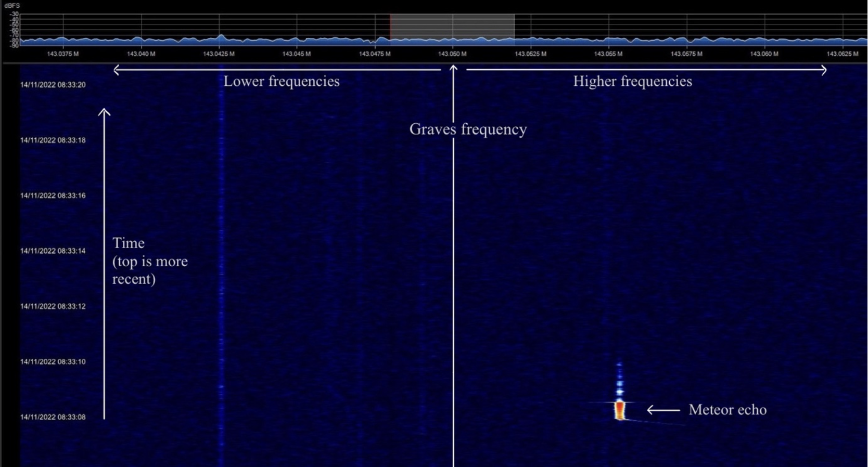The height and width of the screenshot is (468, 868).
Task: Click the gray filter bandwidth region
Action: point(452,27)
